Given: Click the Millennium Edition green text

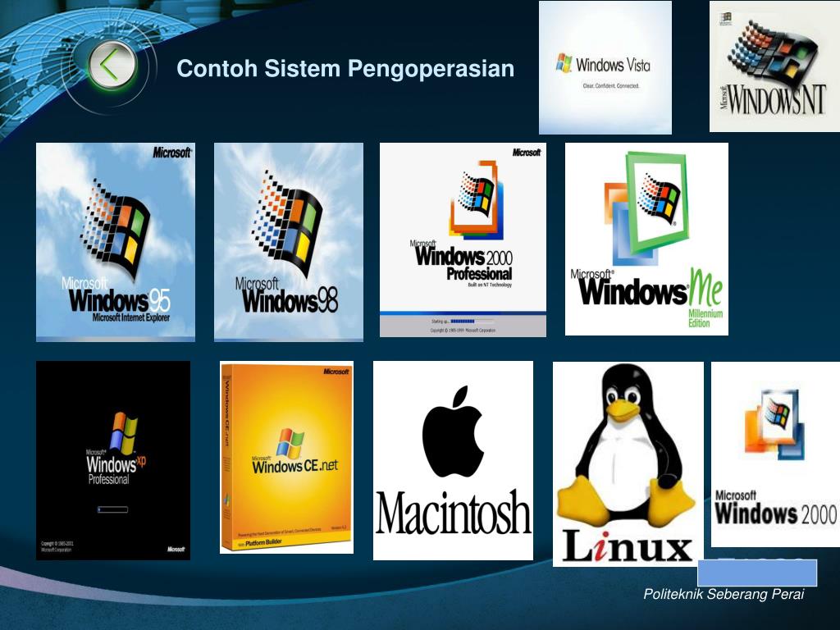Looking at the screenshot, I should point(705,318).
